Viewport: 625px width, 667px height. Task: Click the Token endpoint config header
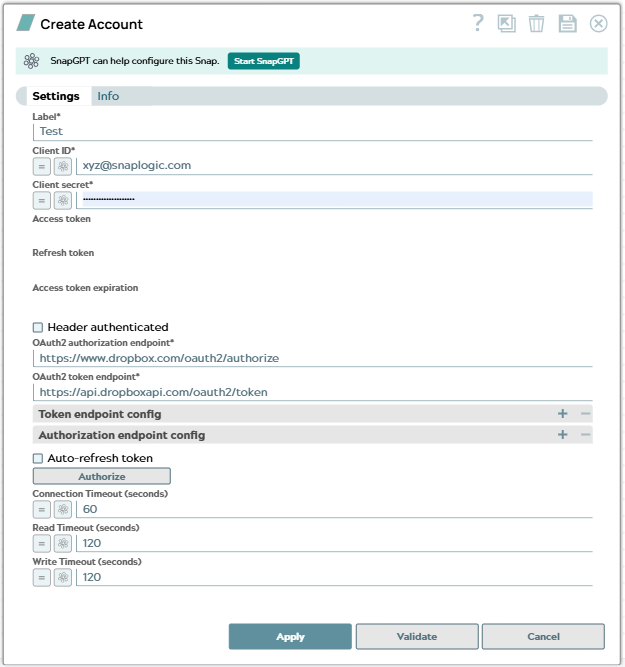(313, 414)
